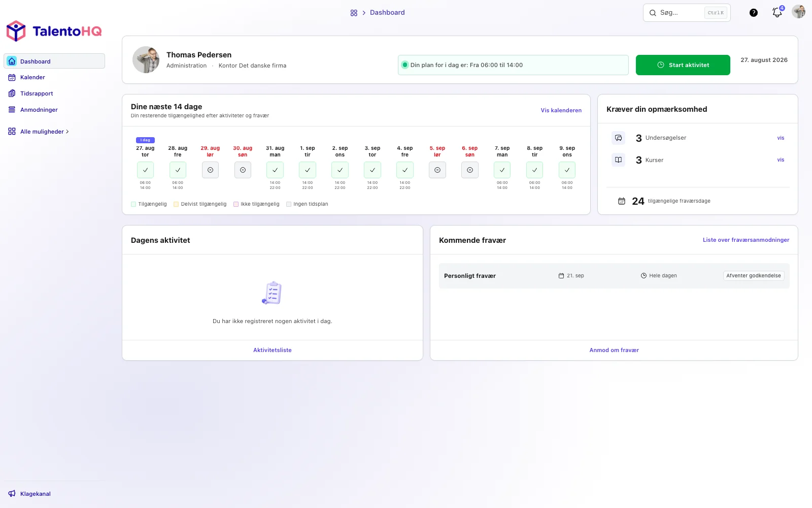812x508 pixels.
Task: Select 28. aug availability checkmark
Action: [x=178, y=170]
